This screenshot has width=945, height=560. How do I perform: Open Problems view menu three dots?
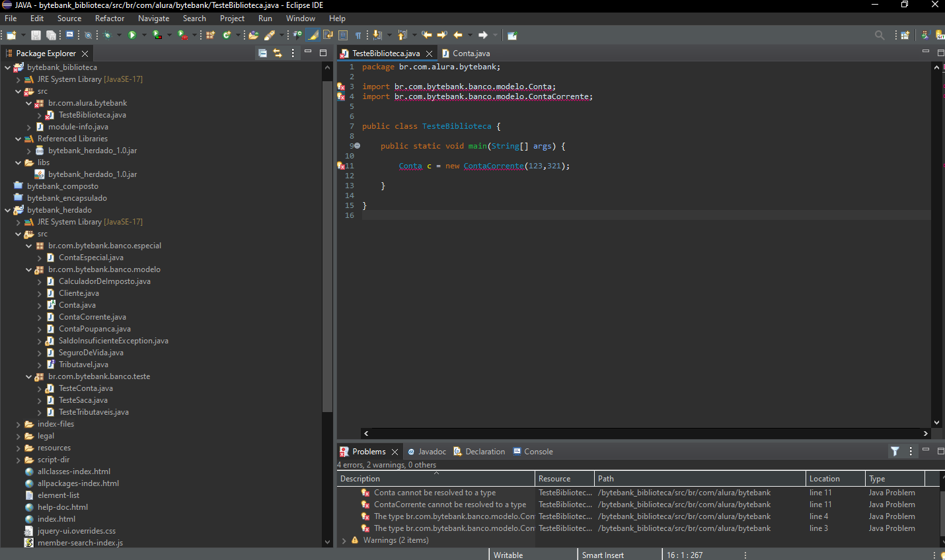coord(911,451)
